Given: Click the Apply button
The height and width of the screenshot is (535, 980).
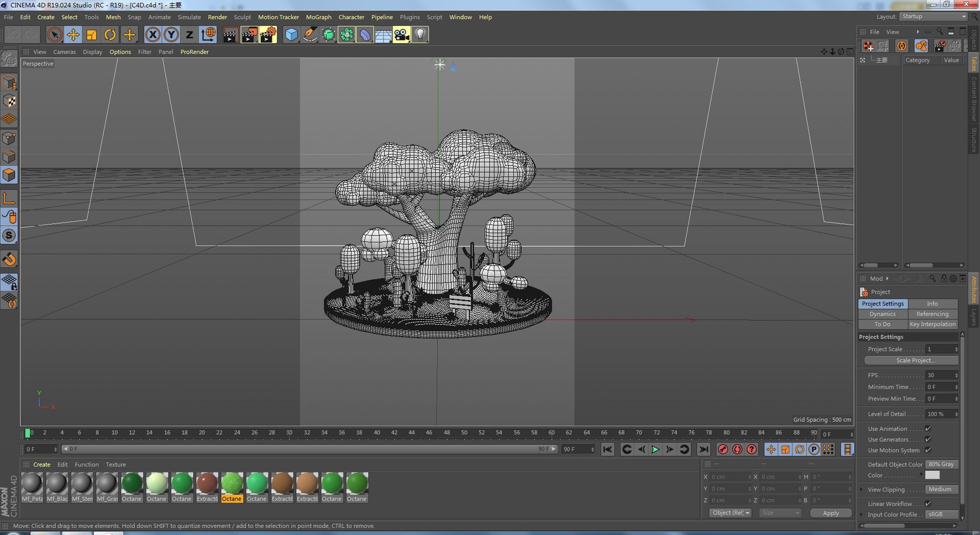Looking at the screenshot, I should 831,513.
